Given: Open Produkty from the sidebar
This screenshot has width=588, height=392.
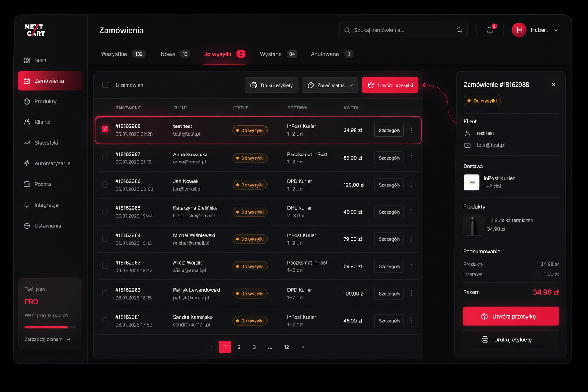Looking at the screenshot, I should [50, 101].
